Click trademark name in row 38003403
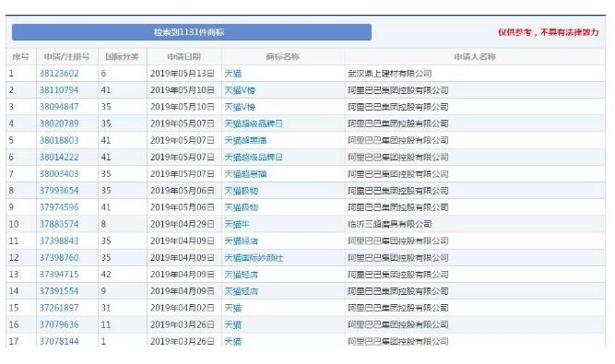This screenshot has height=364, width=615. 245,173
